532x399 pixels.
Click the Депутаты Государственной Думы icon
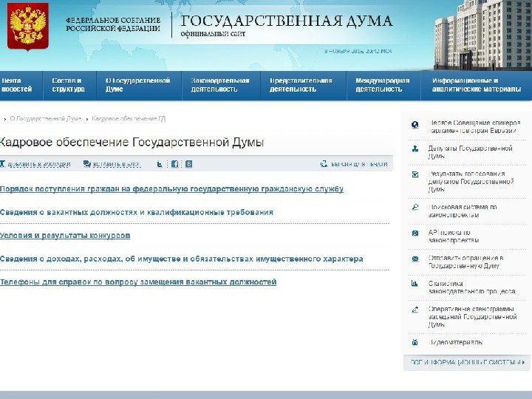click(x=415, y=149)
